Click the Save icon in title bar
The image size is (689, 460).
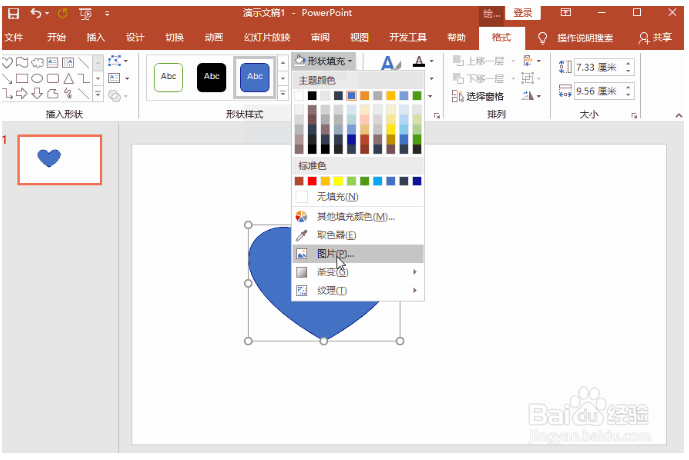click(x=14, y=13)
